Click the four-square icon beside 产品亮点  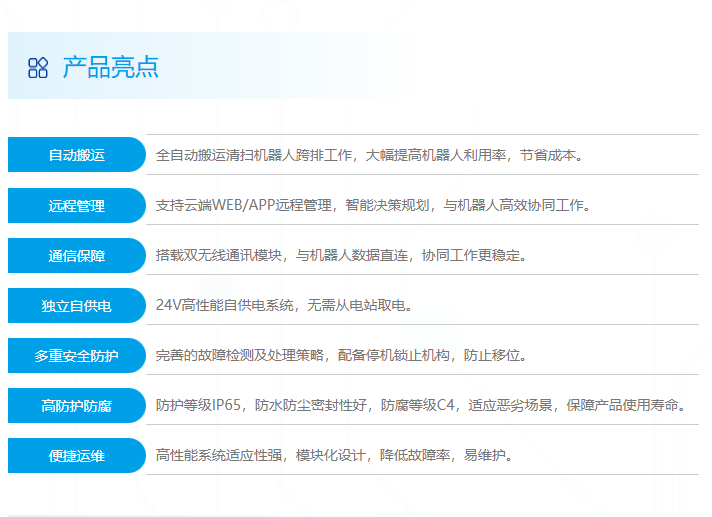click(38, 68)
